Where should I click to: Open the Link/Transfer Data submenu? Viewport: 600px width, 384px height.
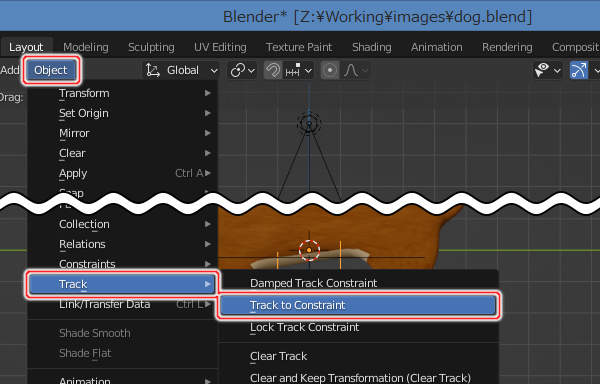[x=122, y=304]
